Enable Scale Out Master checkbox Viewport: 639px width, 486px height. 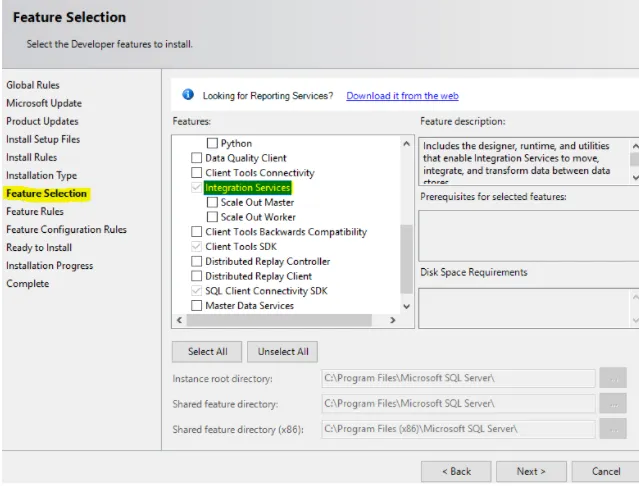click(212, 202)
